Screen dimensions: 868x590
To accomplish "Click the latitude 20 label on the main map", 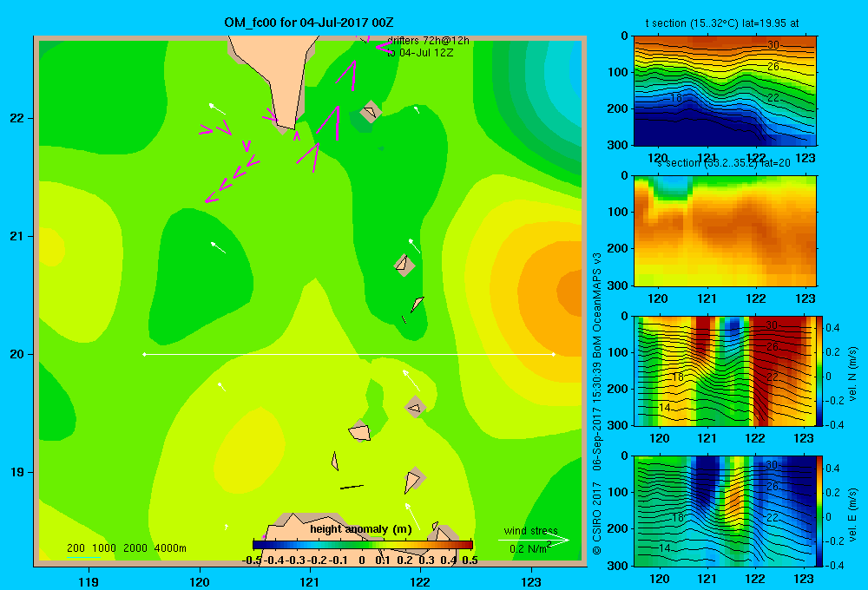I will 17,354.
